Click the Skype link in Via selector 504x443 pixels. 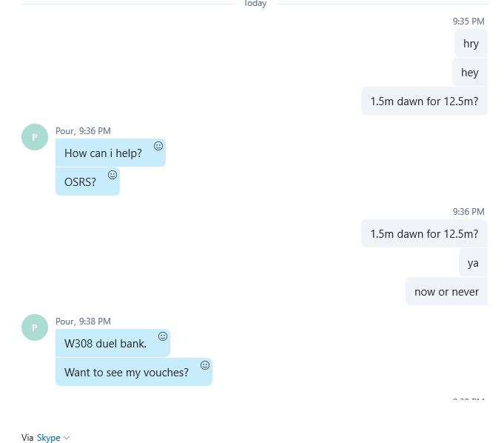coord(49,438)
